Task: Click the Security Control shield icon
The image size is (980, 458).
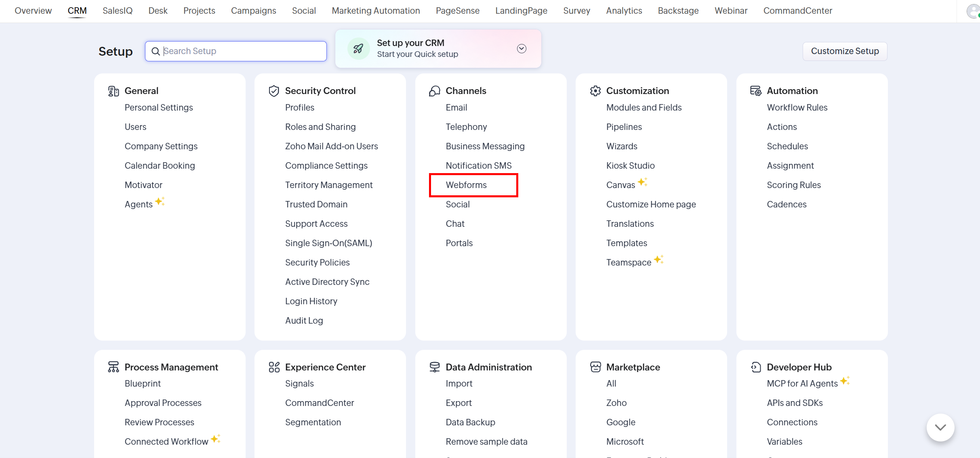Action: 274,91
